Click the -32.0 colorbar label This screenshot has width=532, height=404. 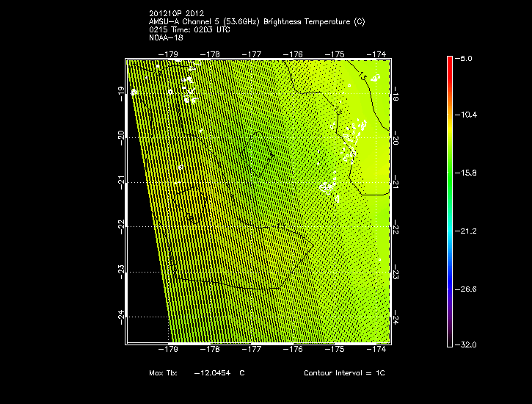pyautogui.click(x=466, y=345)
